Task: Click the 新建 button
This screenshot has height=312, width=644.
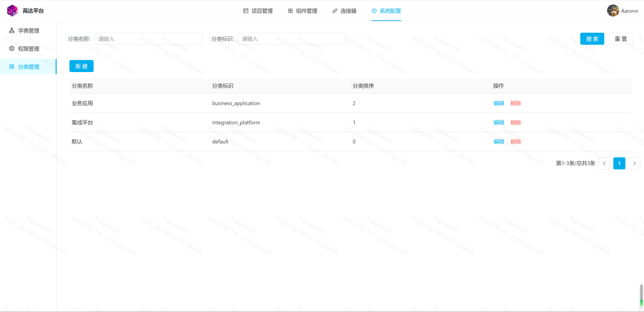Action: [81, 66]
